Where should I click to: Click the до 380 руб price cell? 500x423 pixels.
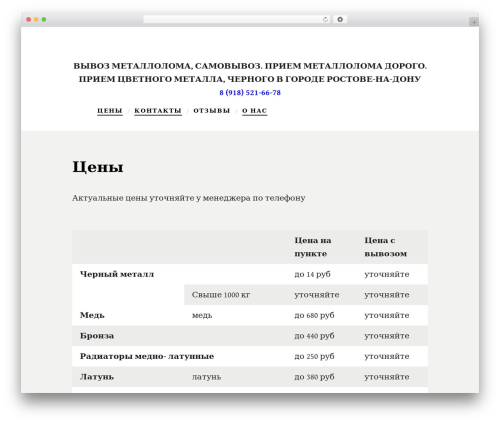(x=314, y=377)
